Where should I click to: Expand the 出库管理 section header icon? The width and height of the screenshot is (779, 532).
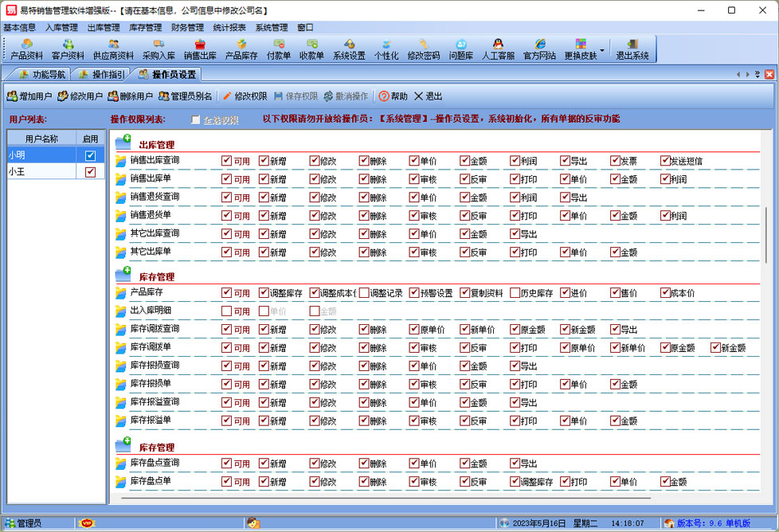coord(123,143)
